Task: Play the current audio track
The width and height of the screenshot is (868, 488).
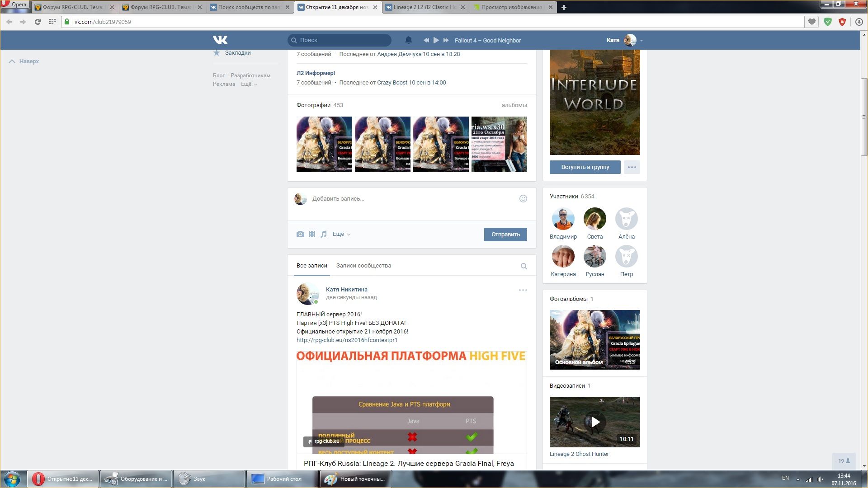Action: click(x=436, y=40)
